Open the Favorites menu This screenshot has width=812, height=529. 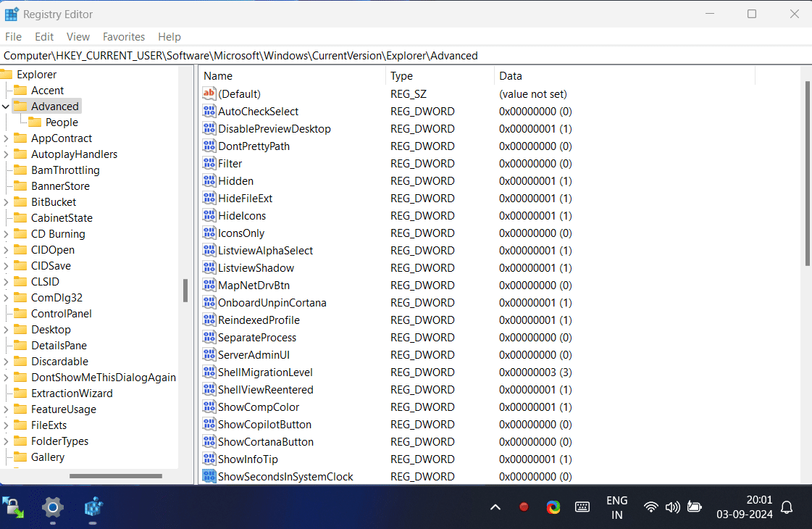click(124, 37)
